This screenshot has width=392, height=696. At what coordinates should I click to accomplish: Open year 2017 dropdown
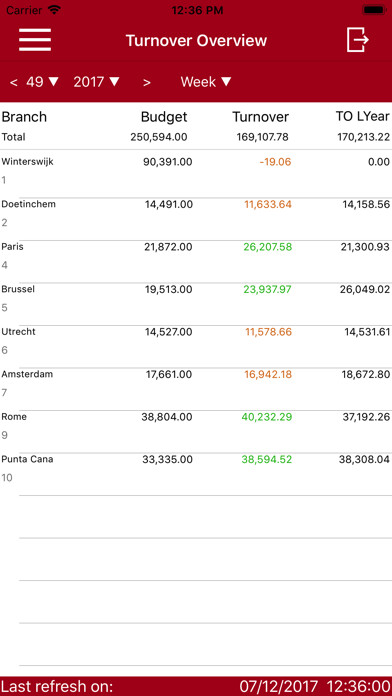96,82
